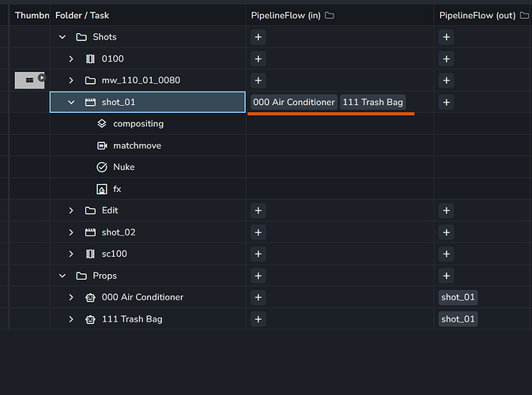The height and width of the screenshot is (395, 532).
Task: Click the 111 Trash Bag link tag
Action: coord(373,102)
